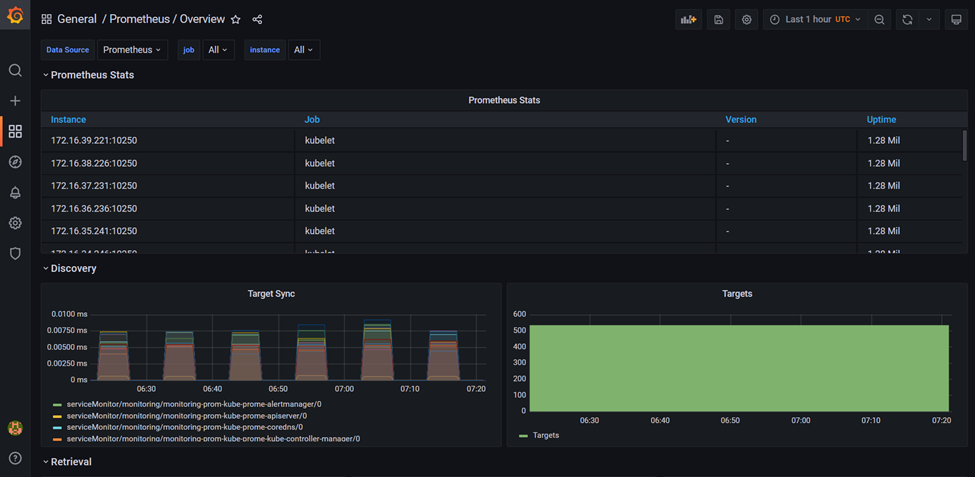Open the job All dropdown

click(218, 50)
